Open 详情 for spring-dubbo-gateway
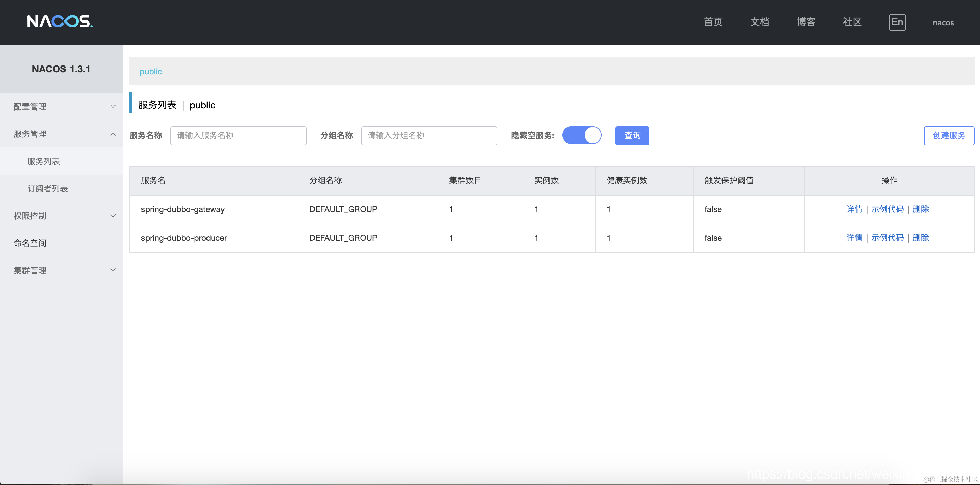This screenshot has width=980, height=485. pyautogui.click(x=854, y=209)
